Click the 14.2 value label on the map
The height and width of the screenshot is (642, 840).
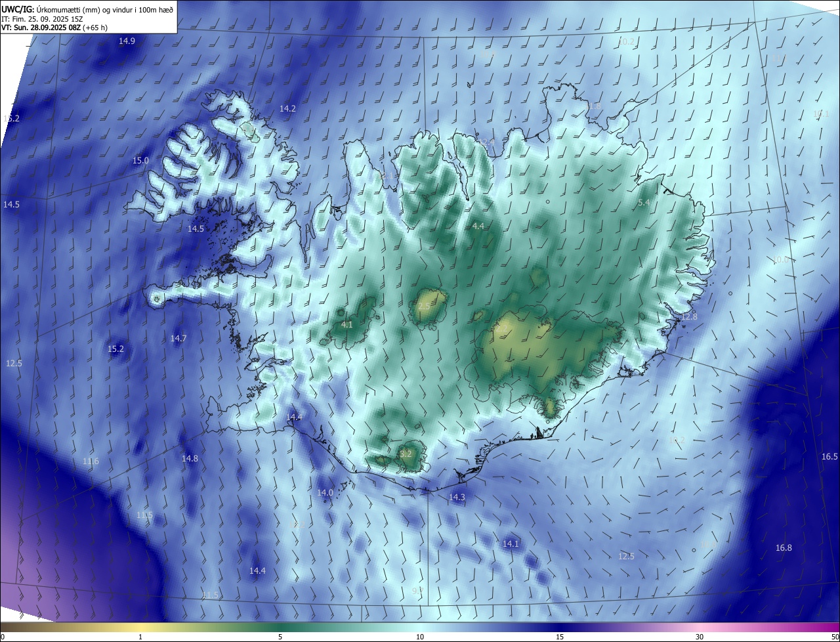[287, 109]
